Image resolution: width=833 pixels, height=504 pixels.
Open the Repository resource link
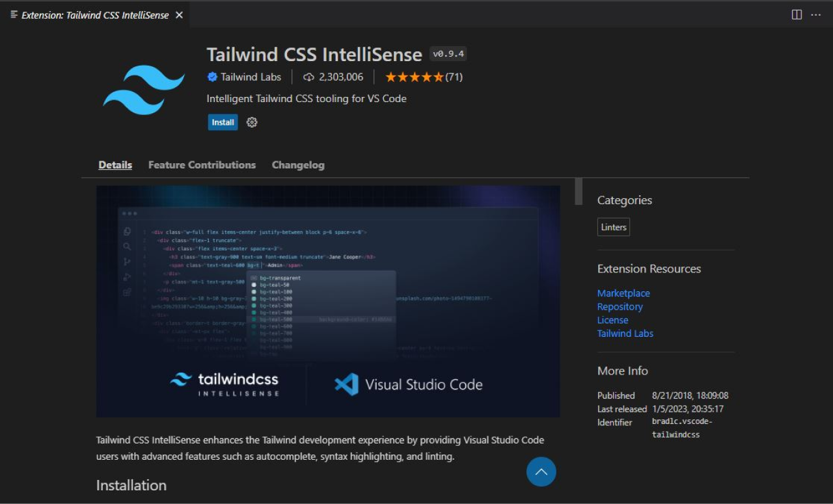[620, 306]
